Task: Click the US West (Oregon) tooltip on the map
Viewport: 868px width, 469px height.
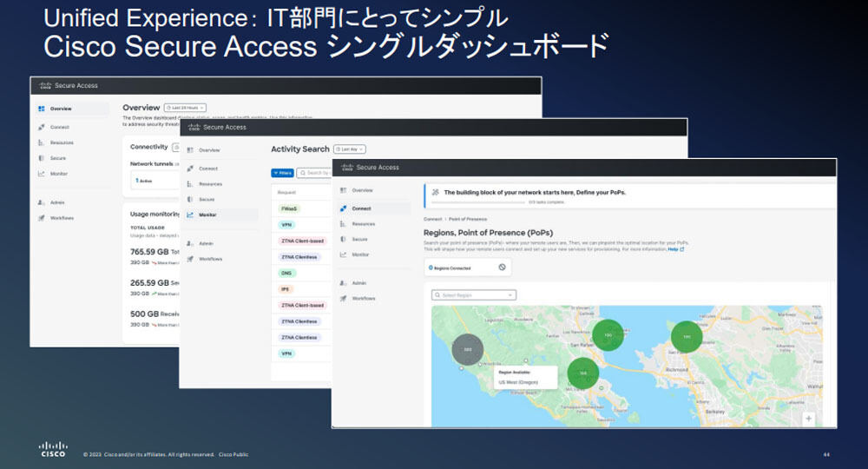Action: click(x=525, y=378)
